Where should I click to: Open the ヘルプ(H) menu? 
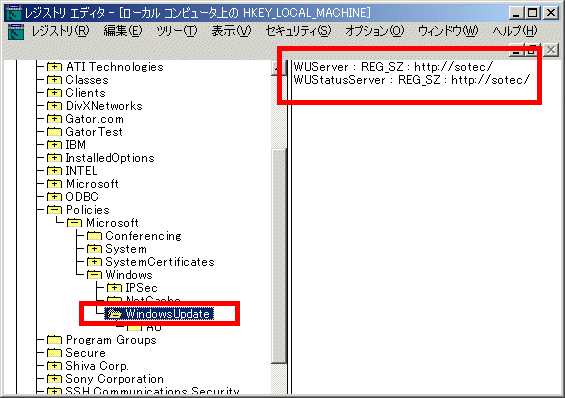pyautogui.click(x=515, y=31)
